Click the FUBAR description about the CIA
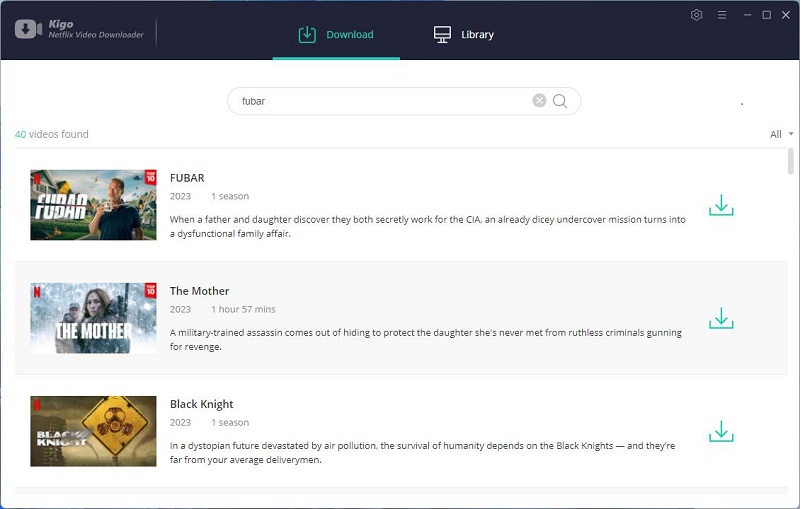Image resolution: width=800 pixels, height=509 pixels. [x=428, y=226]
